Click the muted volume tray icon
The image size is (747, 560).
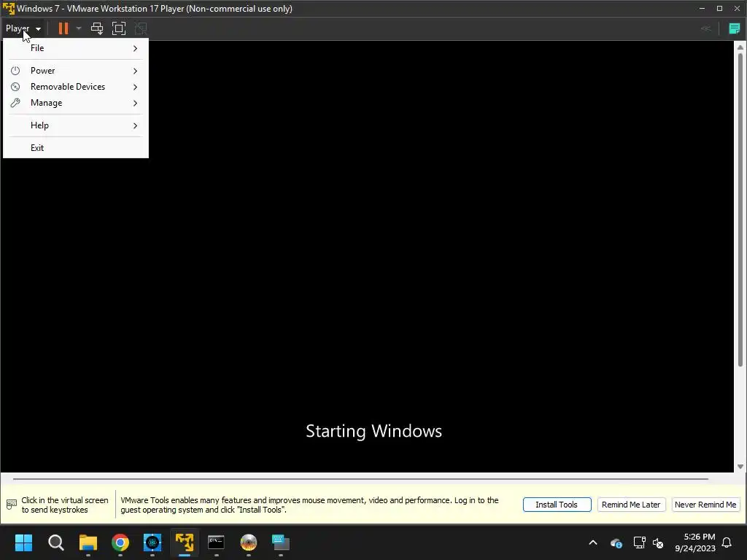[x=658, y=542]
